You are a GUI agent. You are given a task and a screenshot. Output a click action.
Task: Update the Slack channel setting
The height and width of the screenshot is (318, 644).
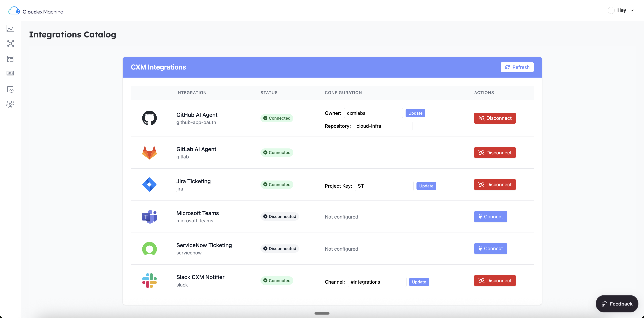click(x=419, y=282)
